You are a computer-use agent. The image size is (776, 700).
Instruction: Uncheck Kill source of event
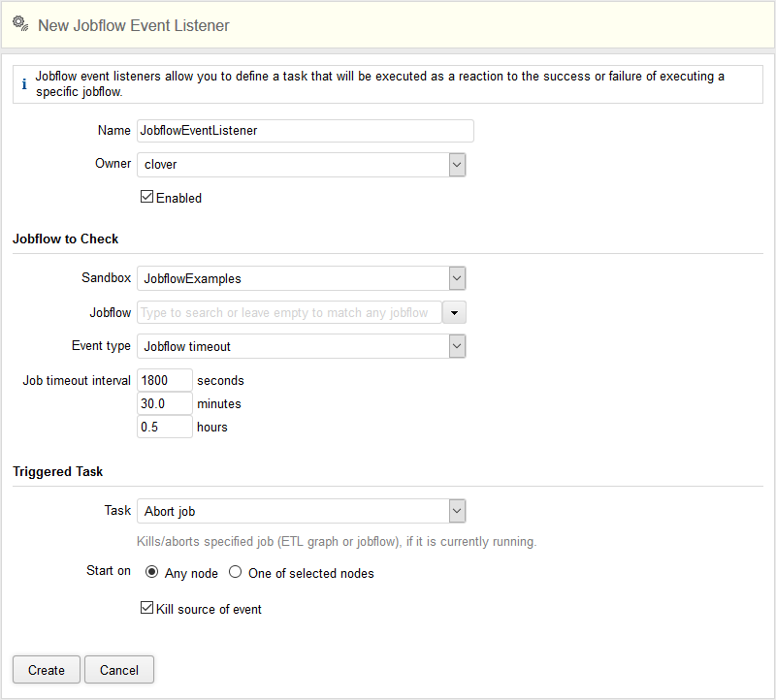(x=147, y=609)
